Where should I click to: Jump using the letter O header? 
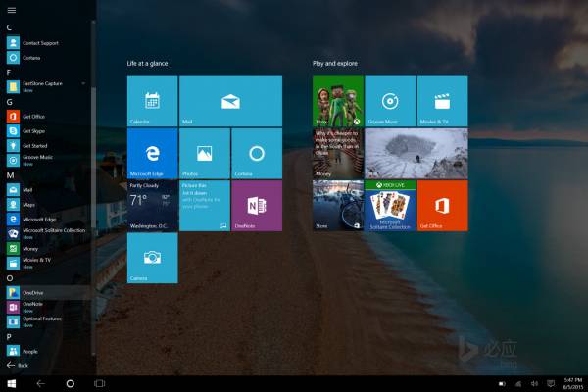[10, 278]
